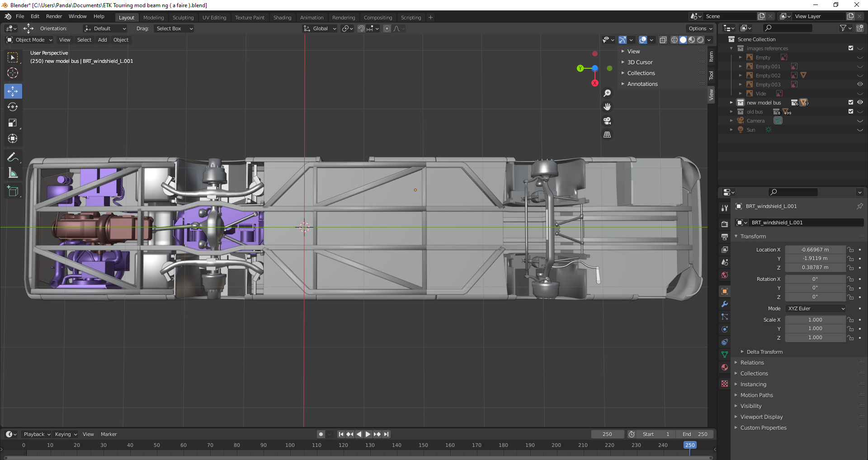This screenshot has height=460, width=868.
Task: Open the Object Mode dropdown
Action: coord(30,40)
